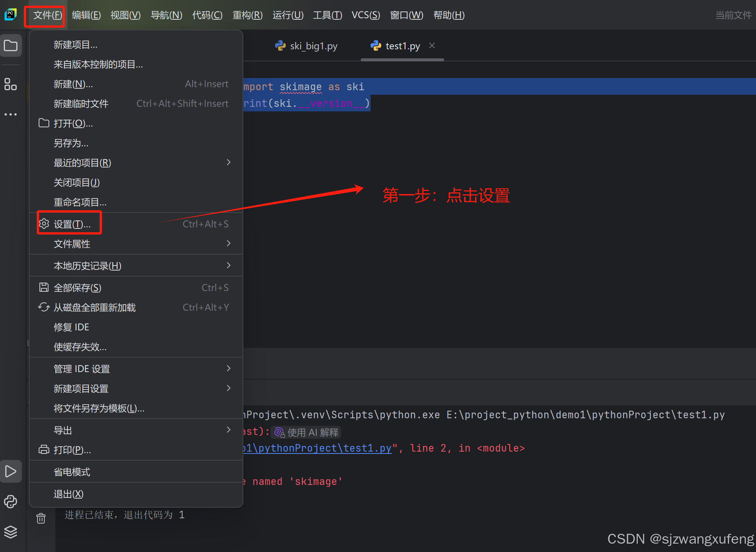
Task: Open the Project tool window folder icon
Action: click(11, 45)
